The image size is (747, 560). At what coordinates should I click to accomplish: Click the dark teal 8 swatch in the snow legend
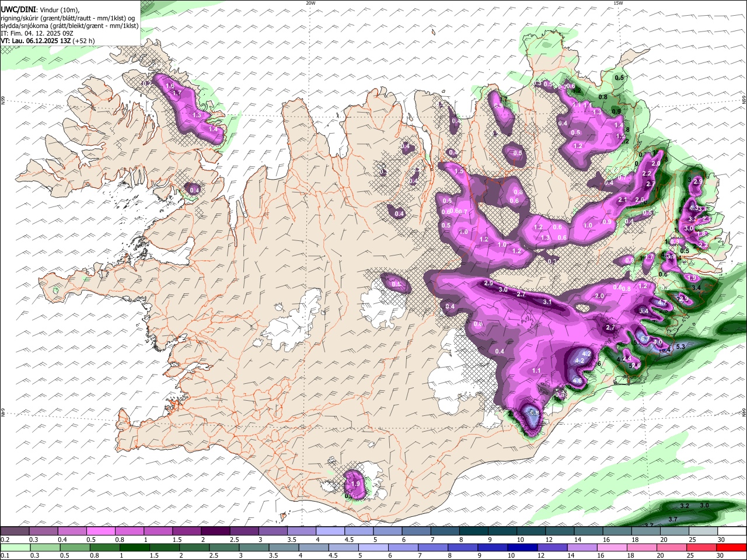point(474,531)
